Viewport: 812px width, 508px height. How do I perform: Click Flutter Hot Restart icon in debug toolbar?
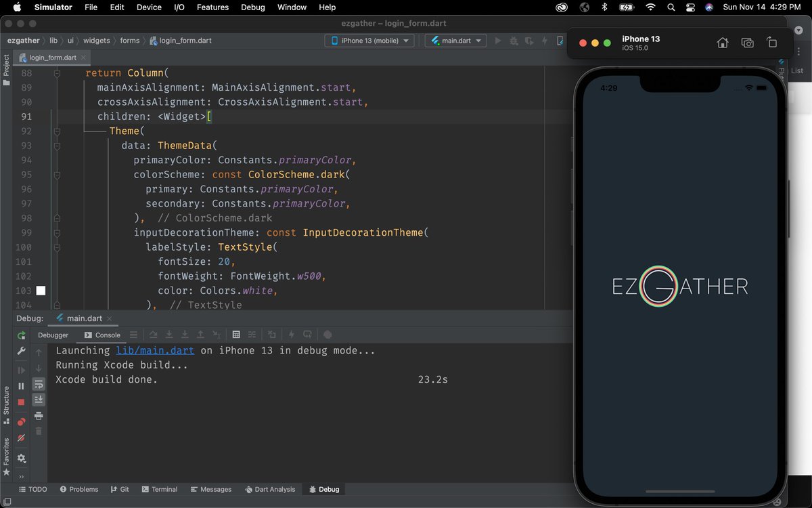308,335
